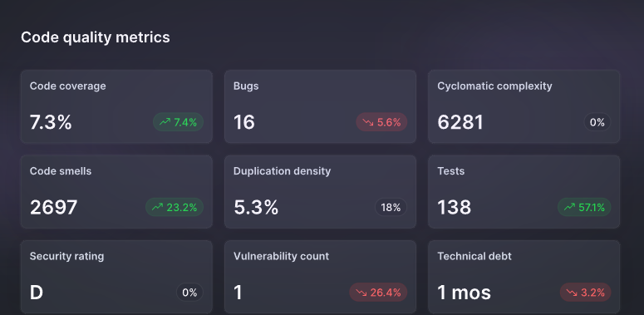Viewport: 644px width, 315px height.
Task: Click the Duplication density 18% badge
Action: tap(391, 208)
